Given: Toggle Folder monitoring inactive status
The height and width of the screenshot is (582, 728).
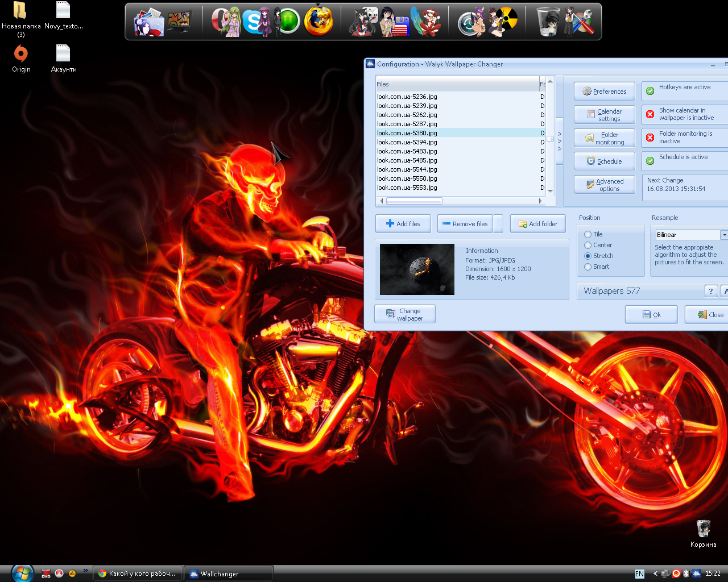Looking at the screenshot, I should point(685,138).
